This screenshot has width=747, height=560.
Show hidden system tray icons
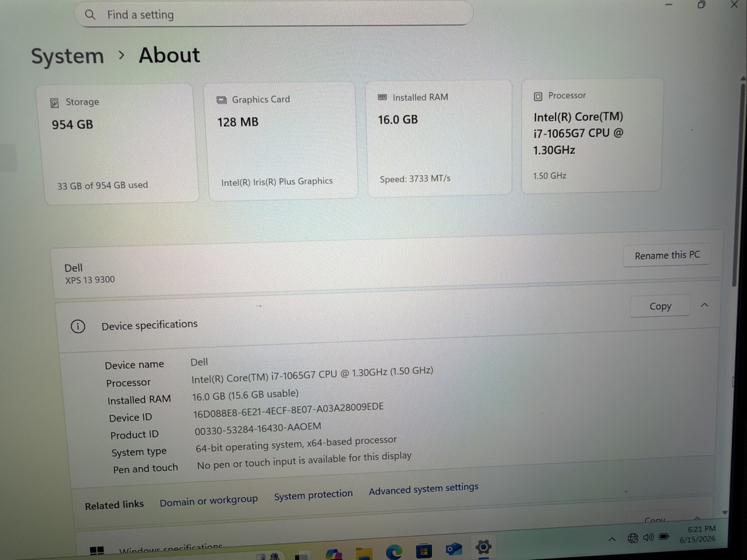pyautogui.click(x=612, y=539)
